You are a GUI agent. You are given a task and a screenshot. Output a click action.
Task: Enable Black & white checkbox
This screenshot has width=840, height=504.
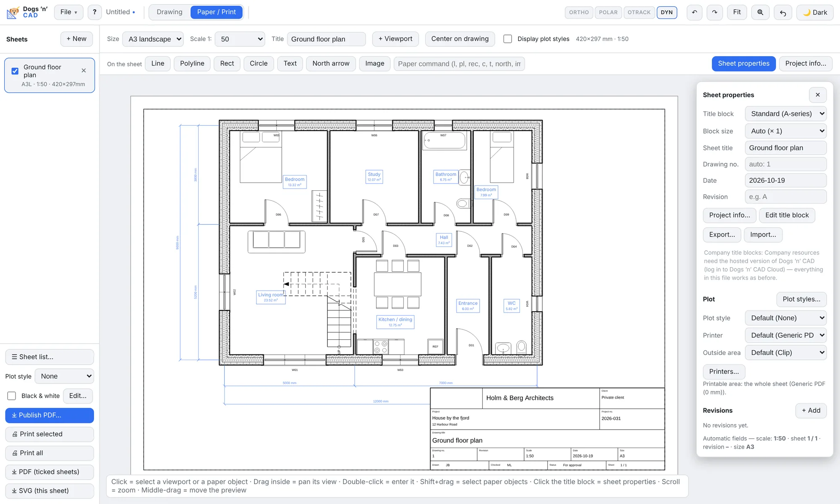pyautogui.click(x=12, y=396)
